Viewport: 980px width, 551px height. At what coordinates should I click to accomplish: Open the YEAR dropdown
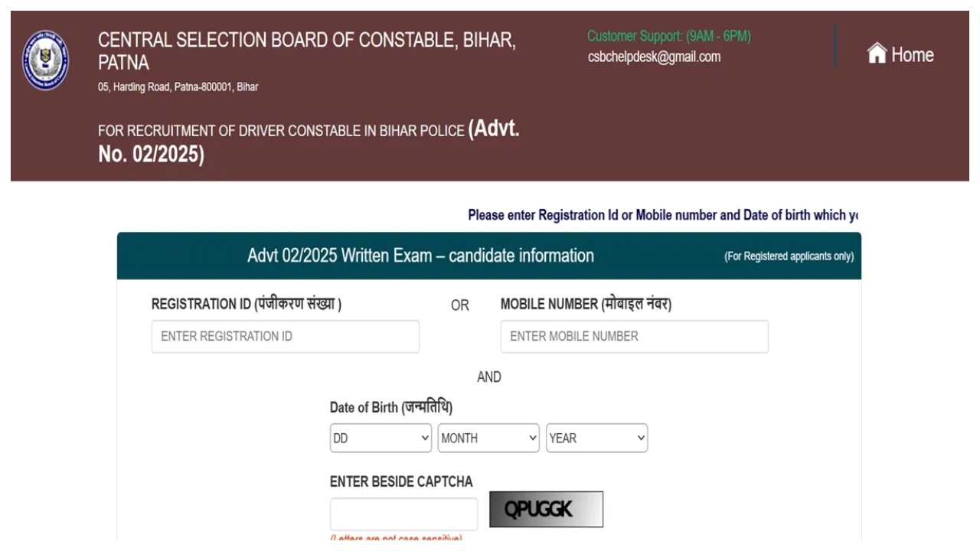(596, 439)
